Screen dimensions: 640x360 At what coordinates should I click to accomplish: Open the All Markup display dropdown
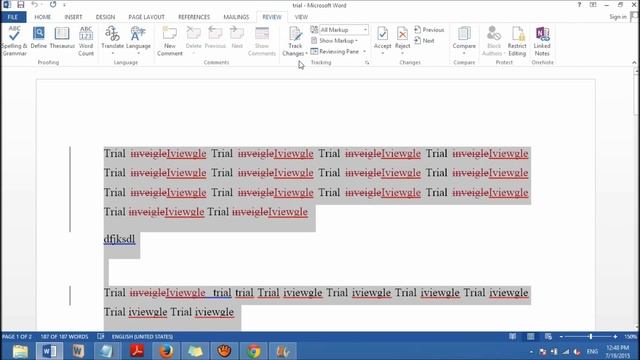coord(344,30)
